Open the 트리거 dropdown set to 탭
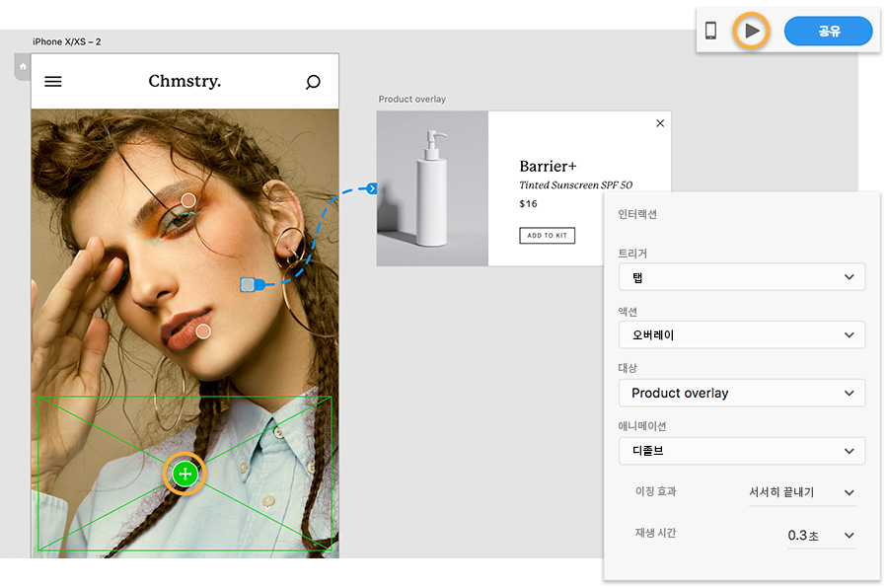The height and width of the screenshot is (588, 888). click(x=741, y=277)
